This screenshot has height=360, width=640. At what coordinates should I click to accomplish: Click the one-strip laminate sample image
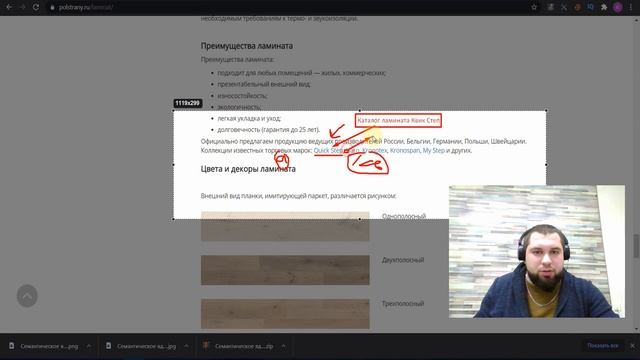click(x=285, y=226)
